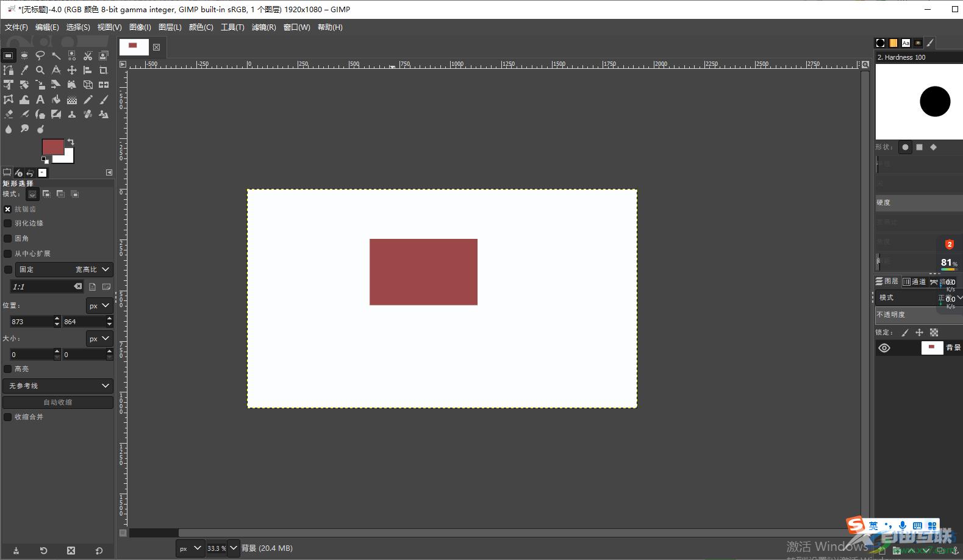Select the Smudge tool
Image resolution: width=963 pixels, height=560 pixels.
[x=24, y=129]
